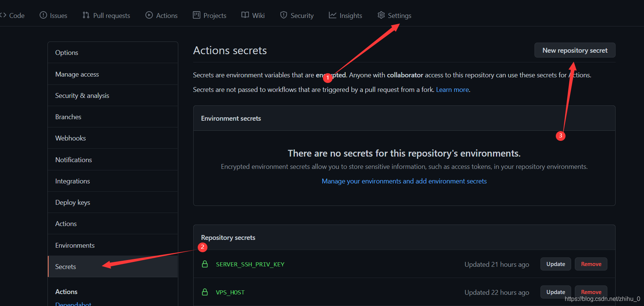Open the Secrets sidebar item
Image resolution: width=644 pixels, height=306 pixels.
(x=66, y=267)
